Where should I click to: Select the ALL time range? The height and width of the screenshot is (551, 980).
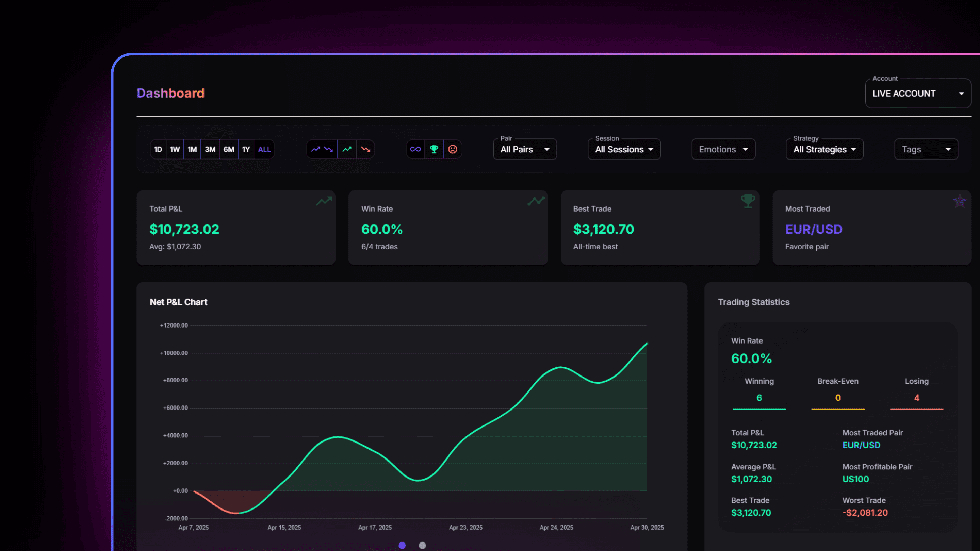point(264,149)
